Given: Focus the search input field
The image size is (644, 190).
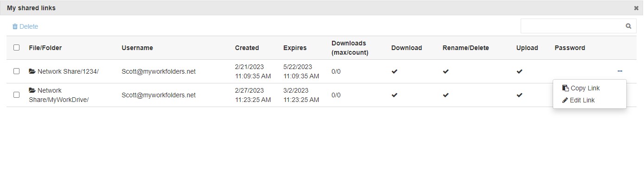Looking at the screenshot, I should click(571, 26).
